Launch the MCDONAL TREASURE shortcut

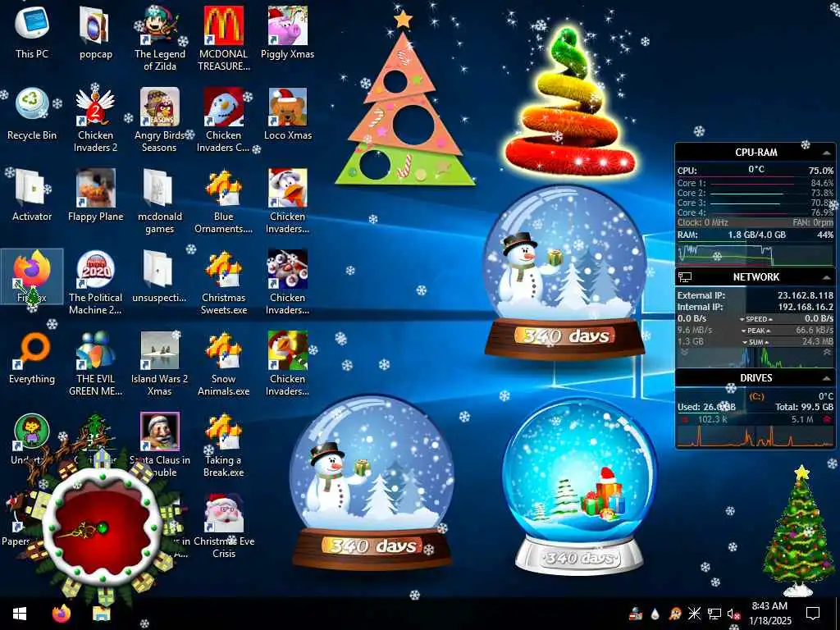(x=223, y=39)
